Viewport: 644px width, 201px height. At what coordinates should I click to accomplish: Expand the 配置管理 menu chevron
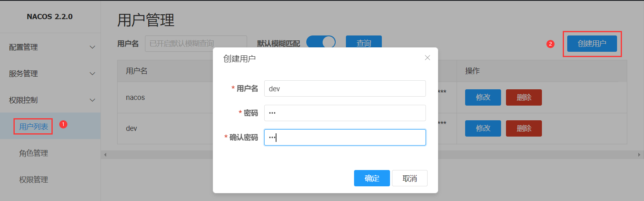(x=92, y=47)
